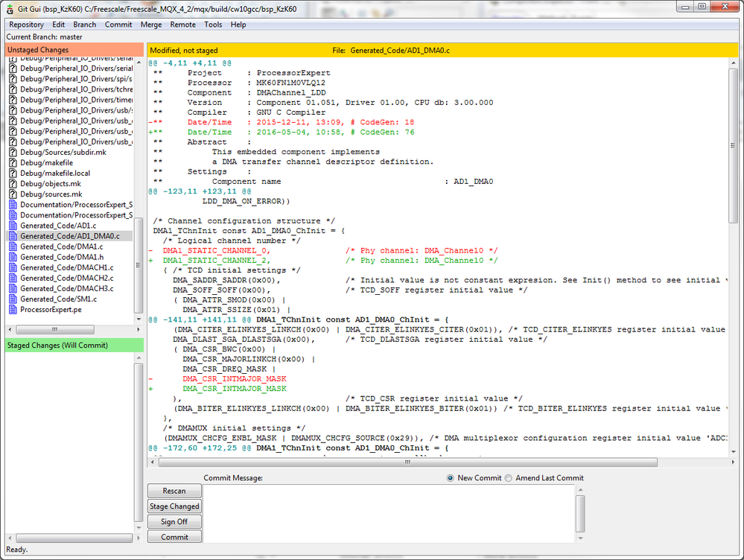Click file icon beside Generated_Code/DMACH3.c
744x560 pixels.
[x=13, y=288]
